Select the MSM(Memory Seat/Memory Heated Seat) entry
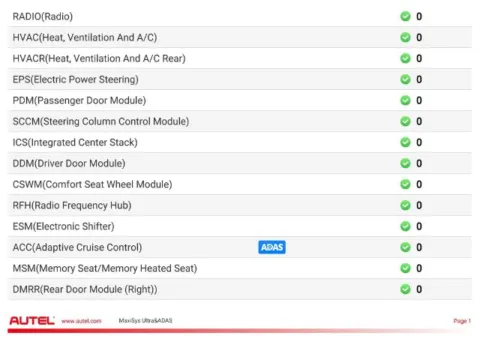Screen dimensions: 480x360 240,268
